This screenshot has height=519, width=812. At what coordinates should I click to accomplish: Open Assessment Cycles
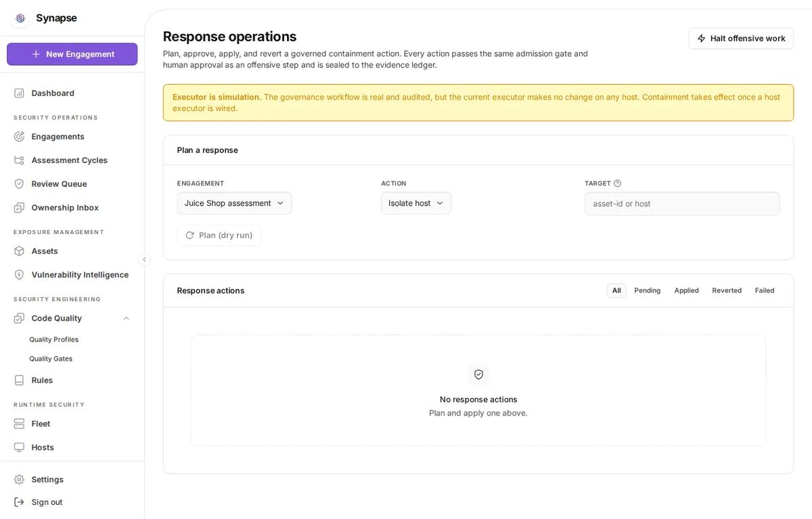point(72,160)
